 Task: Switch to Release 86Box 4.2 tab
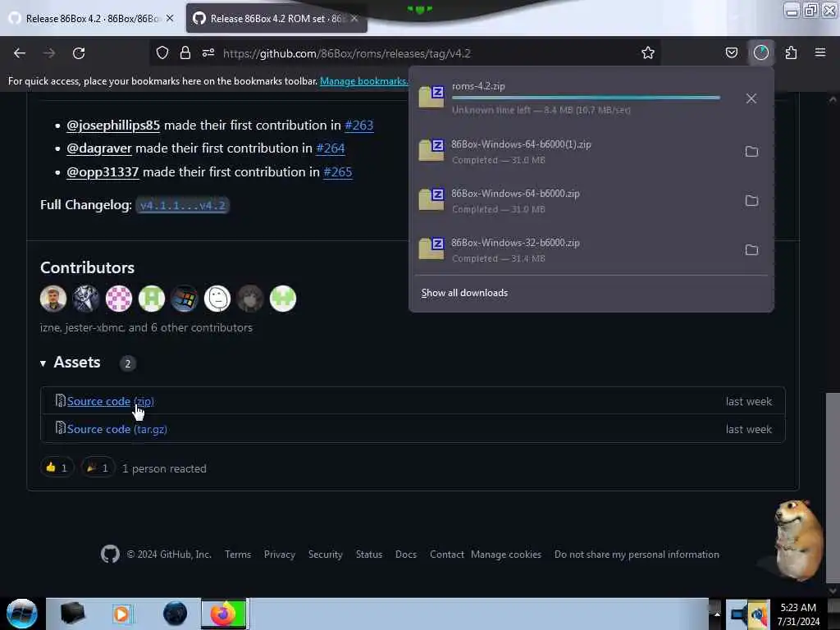(x=92, y=19)
